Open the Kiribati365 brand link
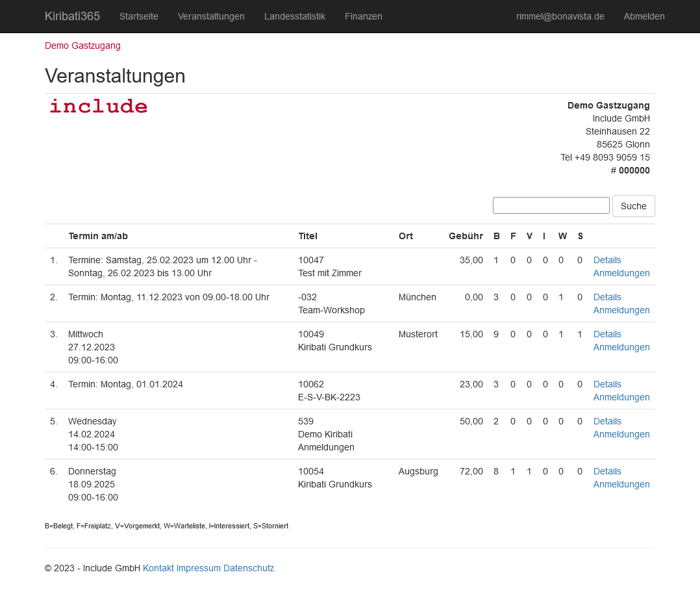 (72, 16)
